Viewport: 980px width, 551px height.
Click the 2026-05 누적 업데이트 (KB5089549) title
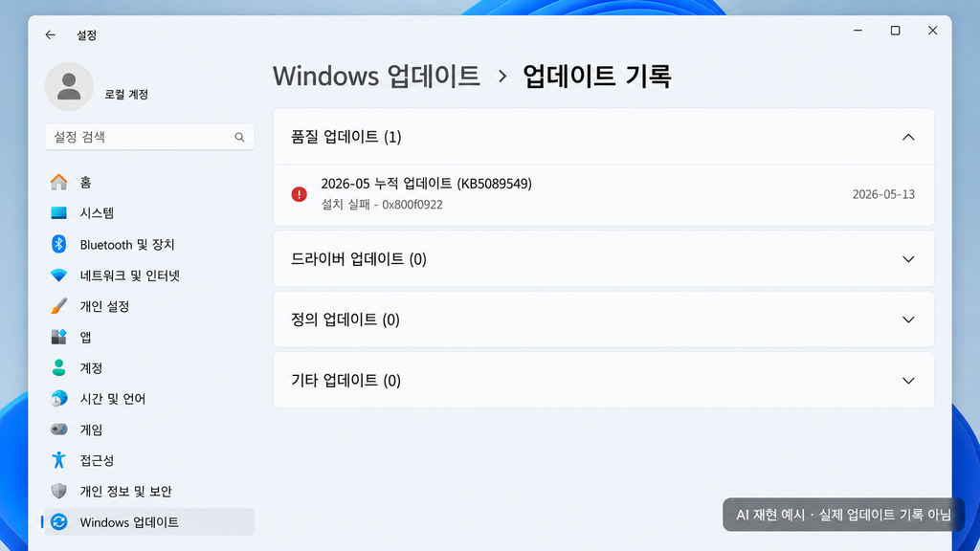tap(426, 184)
